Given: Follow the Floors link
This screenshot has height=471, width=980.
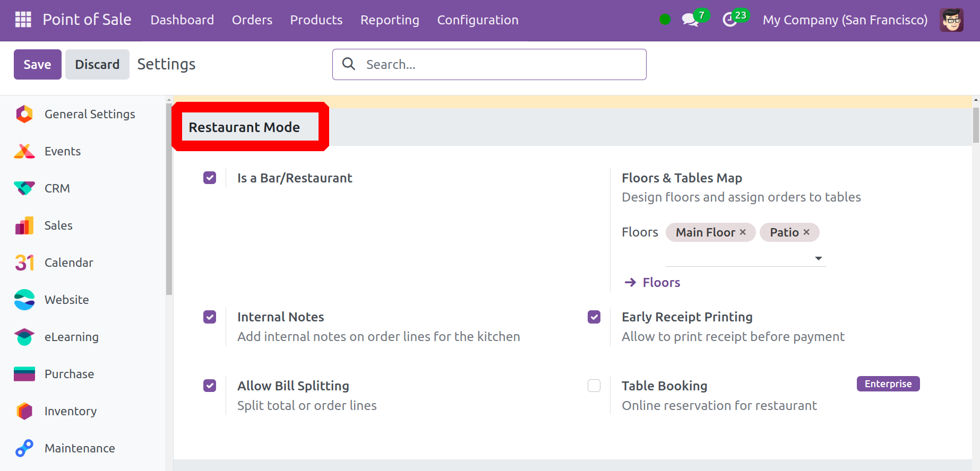Looking at the screenshot, I should click(661, 282).
